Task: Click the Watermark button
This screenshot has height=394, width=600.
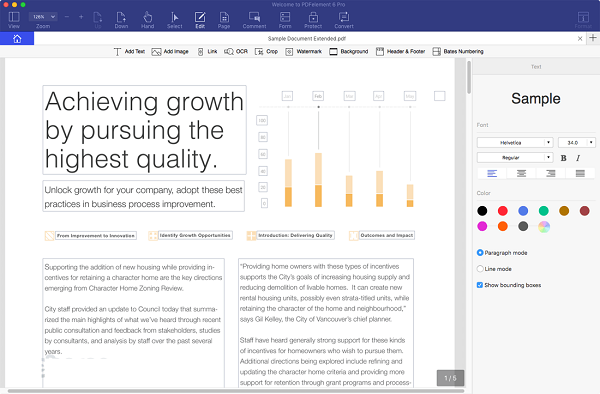Action: click(303, 51)
